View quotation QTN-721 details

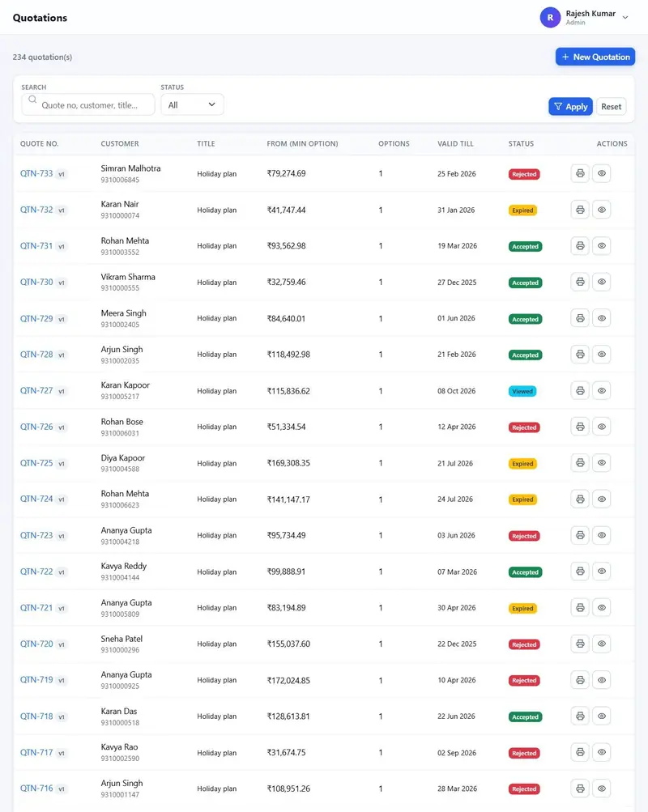tap(601, 607)
